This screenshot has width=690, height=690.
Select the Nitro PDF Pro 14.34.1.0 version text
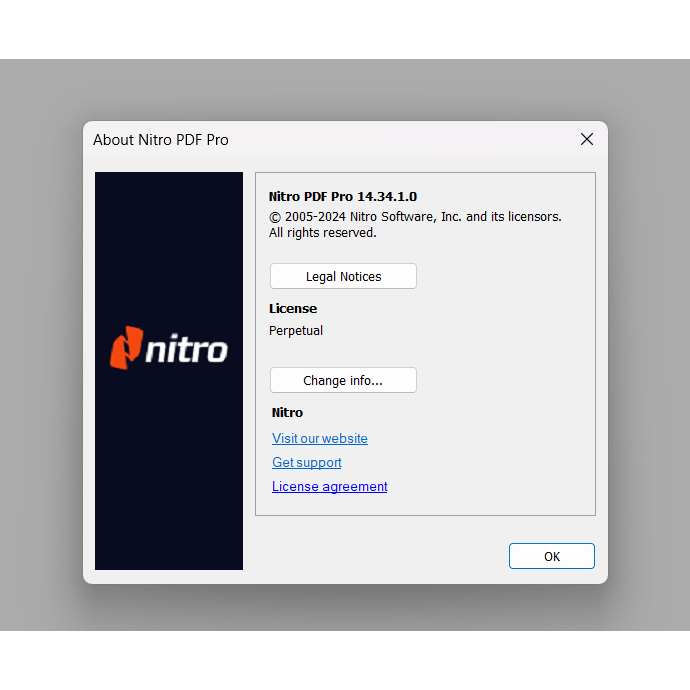(x=343, y=197)
